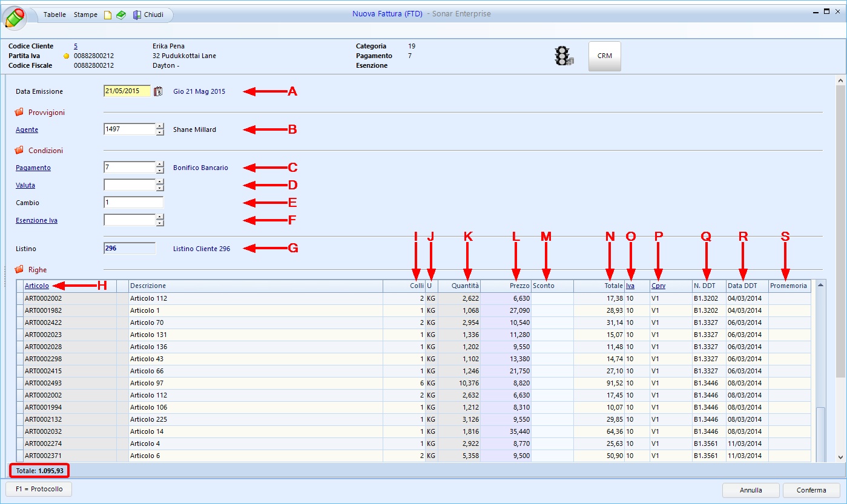Screen dimensions: 847x504
Task: Click the Condizioni section folder icon
Action: coord(19,151)
